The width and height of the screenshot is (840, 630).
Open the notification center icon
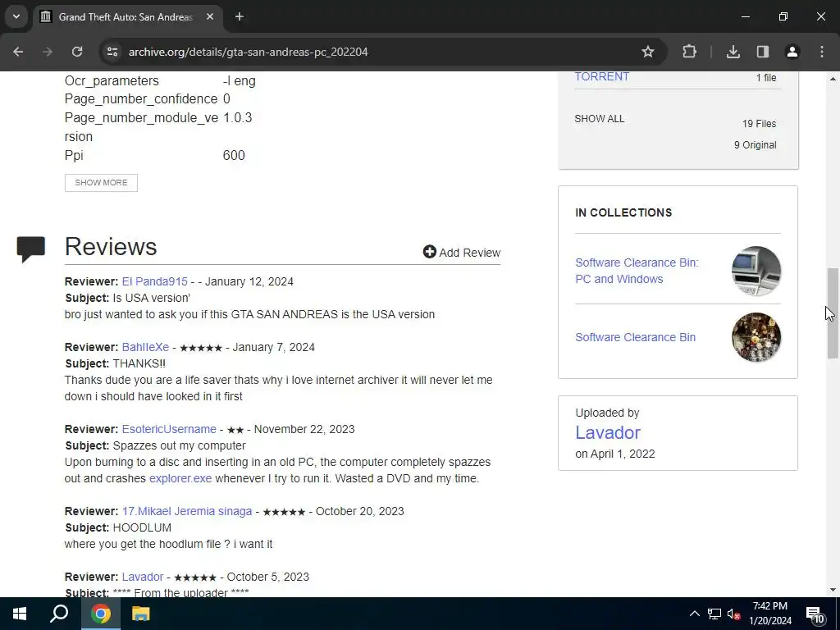coord(815,614)
